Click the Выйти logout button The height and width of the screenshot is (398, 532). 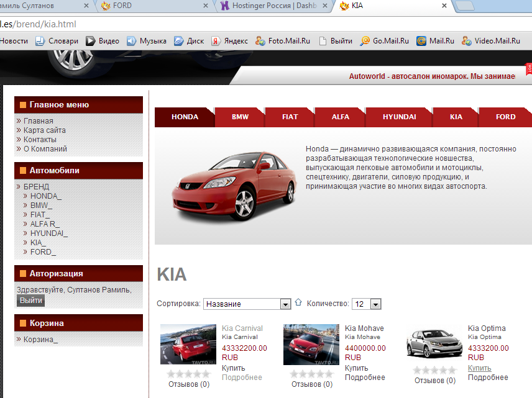click(x=30, y=301)
